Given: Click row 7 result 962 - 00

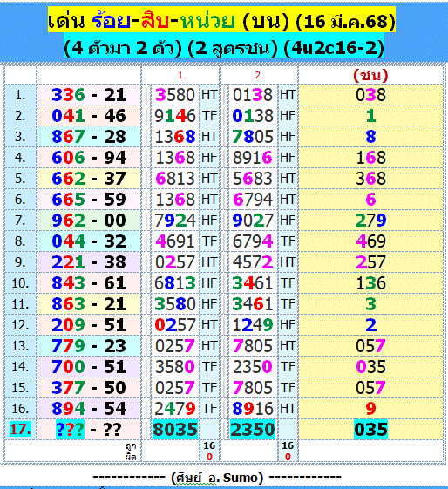Looking at the screenshot, I should pos(89,221).
